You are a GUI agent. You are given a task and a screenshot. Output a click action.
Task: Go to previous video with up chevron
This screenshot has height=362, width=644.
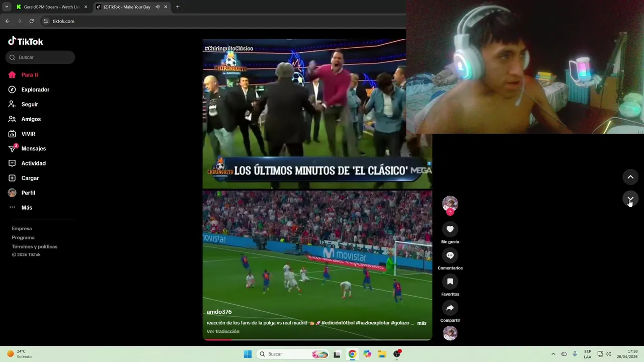[630, 177]
